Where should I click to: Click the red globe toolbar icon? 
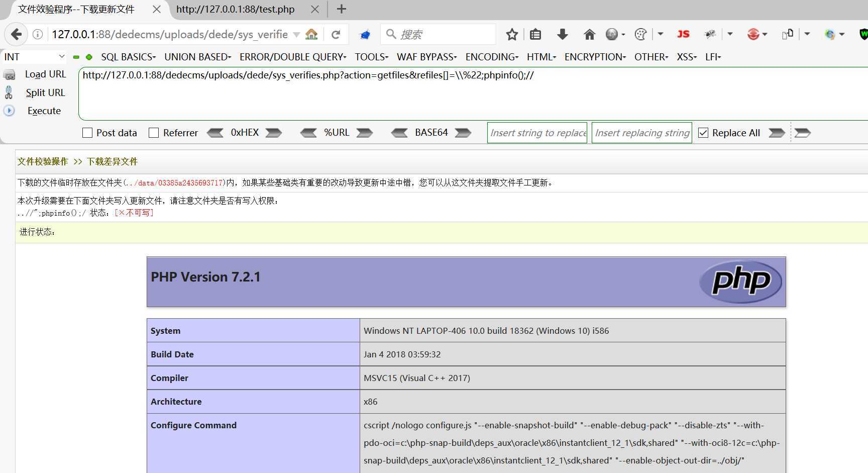(753, 34)
